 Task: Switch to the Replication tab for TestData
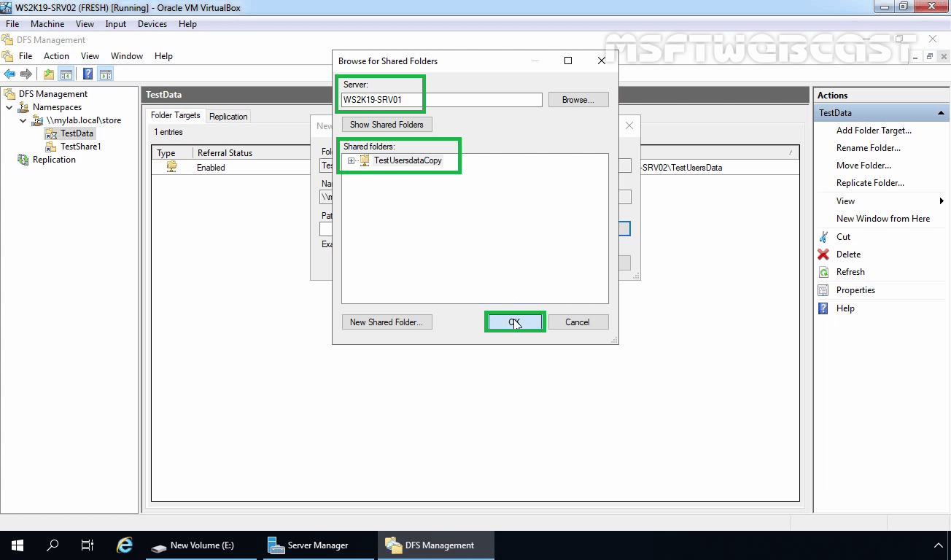point(228,115)
